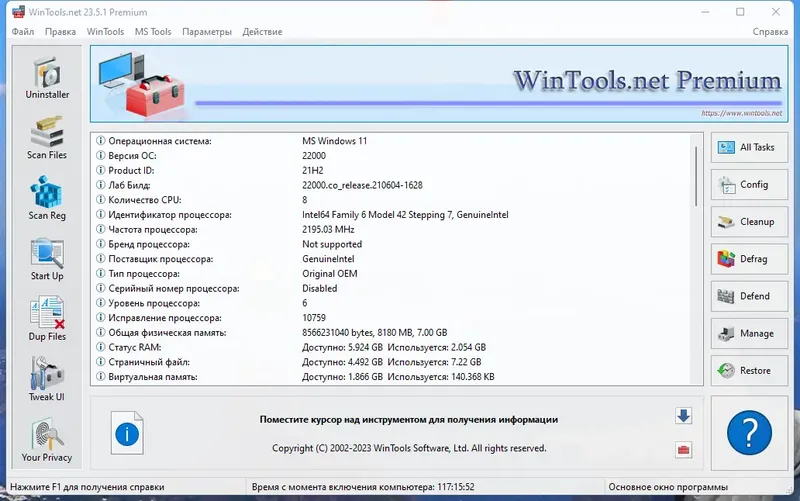Click the info icon beside Поставщик процессора
This screenshot has height=501, width=800.
(101, 259)
